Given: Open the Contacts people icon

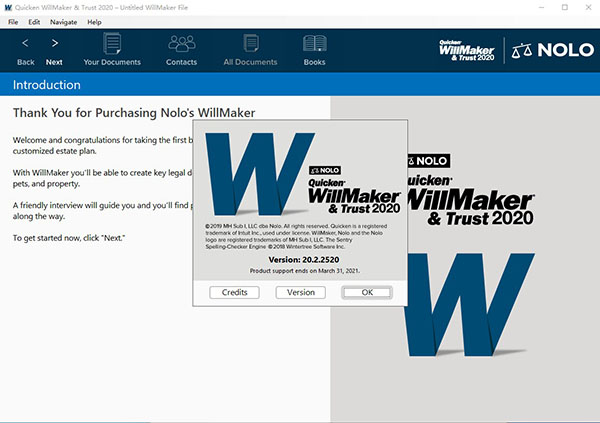Looking at the screenshot, I should click(x=182, y=44).
